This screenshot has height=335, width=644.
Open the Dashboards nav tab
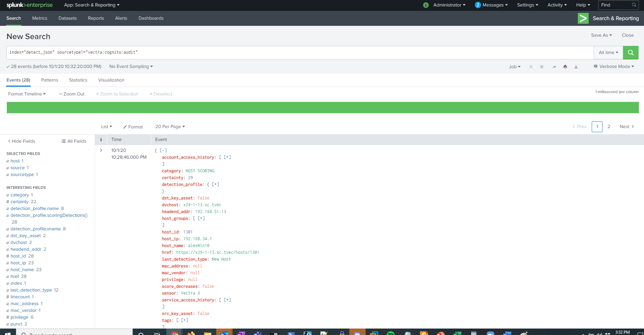click(151, 18)
